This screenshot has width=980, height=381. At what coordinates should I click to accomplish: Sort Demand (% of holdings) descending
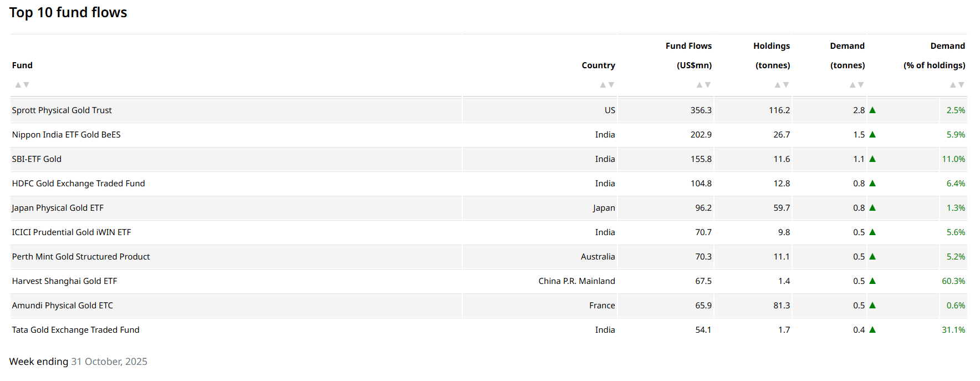961,85
